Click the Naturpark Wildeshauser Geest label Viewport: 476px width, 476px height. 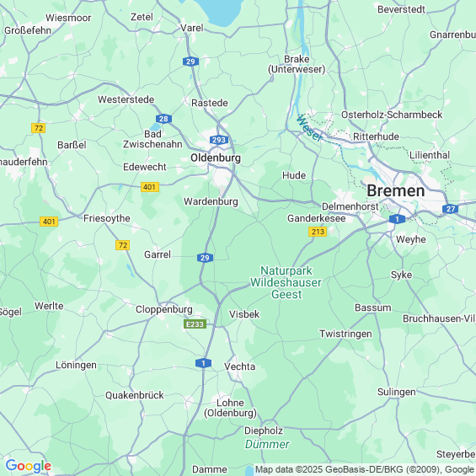tap(286, 282)
